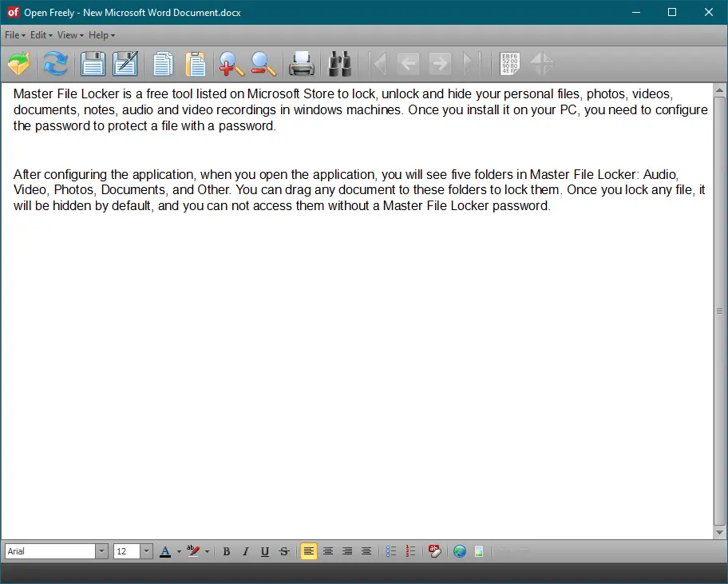Click the Refresh/reload document icon
This screenshot has height=584, width=728.
click(x=55, y=64)
